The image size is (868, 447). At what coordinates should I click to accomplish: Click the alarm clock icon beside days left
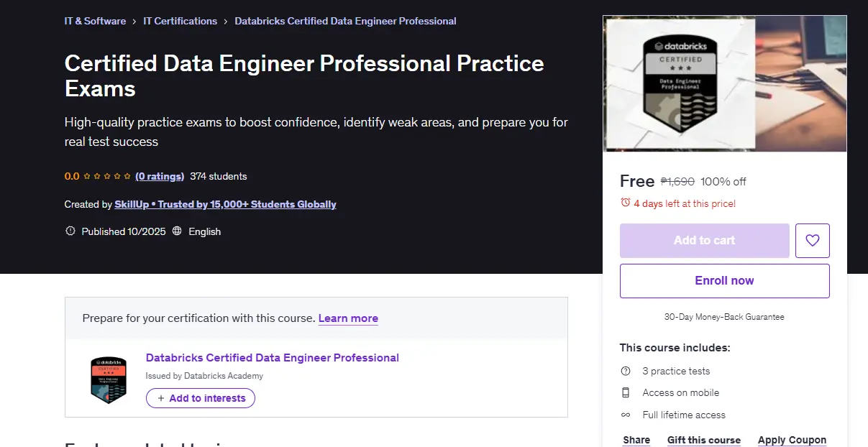coord(625,203)
